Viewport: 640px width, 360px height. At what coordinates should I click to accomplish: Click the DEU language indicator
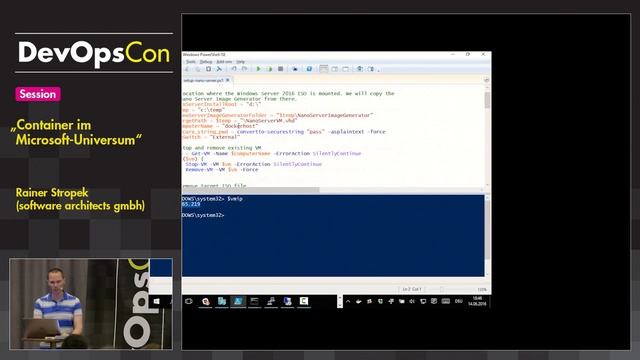pos(459,301)
